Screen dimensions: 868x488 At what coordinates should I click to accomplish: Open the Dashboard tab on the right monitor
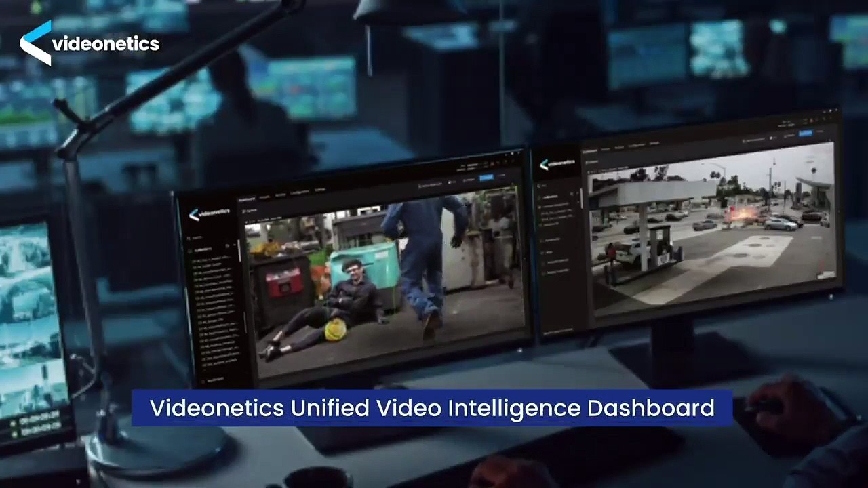click(589, 151)
